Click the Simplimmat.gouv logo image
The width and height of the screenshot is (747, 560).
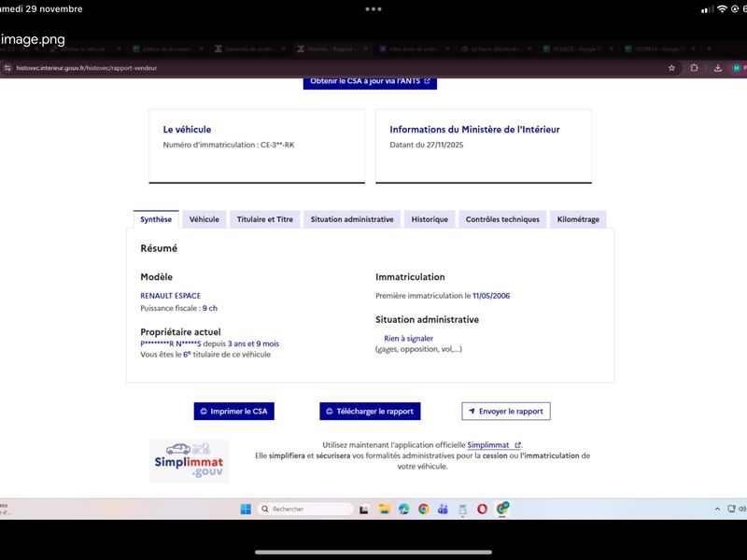click(x=189, y=461)
